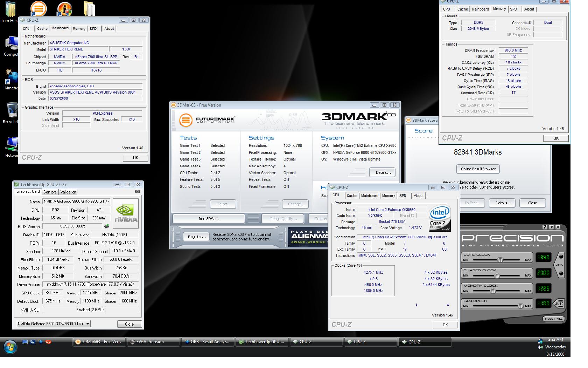Click the taskbar clock showing 3:33 AM
588x368 pixels.
click(555, 339)
